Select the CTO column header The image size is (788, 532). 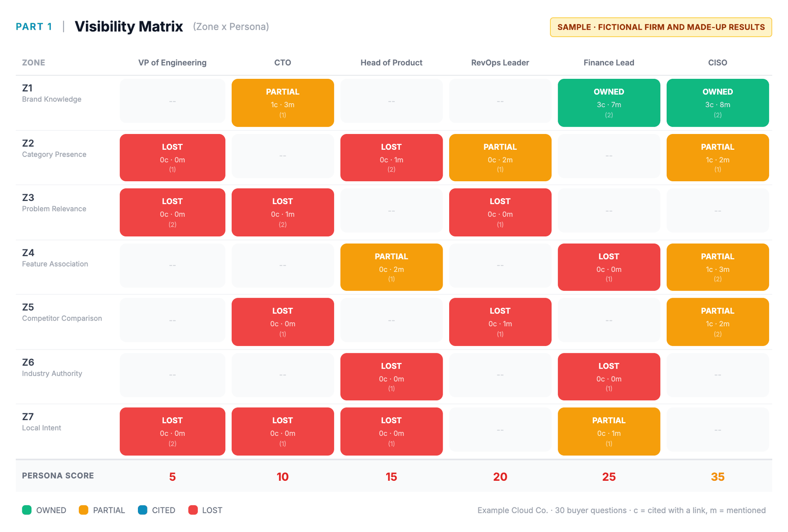(x=283, y=63)
